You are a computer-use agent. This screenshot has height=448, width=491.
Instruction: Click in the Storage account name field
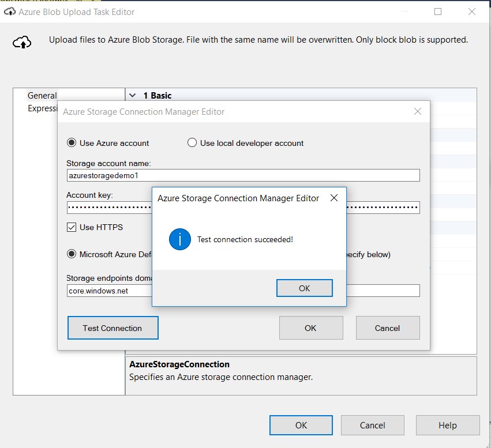tap(242, 176)
